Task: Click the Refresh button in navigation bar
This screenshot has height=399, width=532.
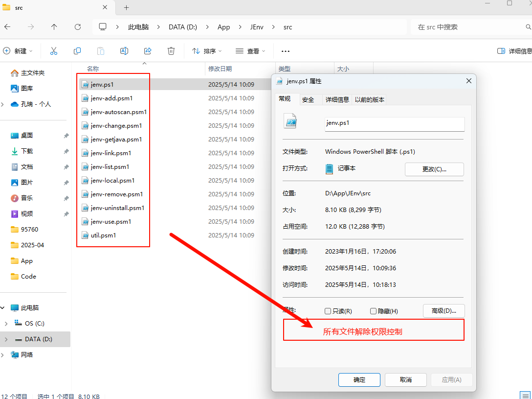Action: pos(78,27)
